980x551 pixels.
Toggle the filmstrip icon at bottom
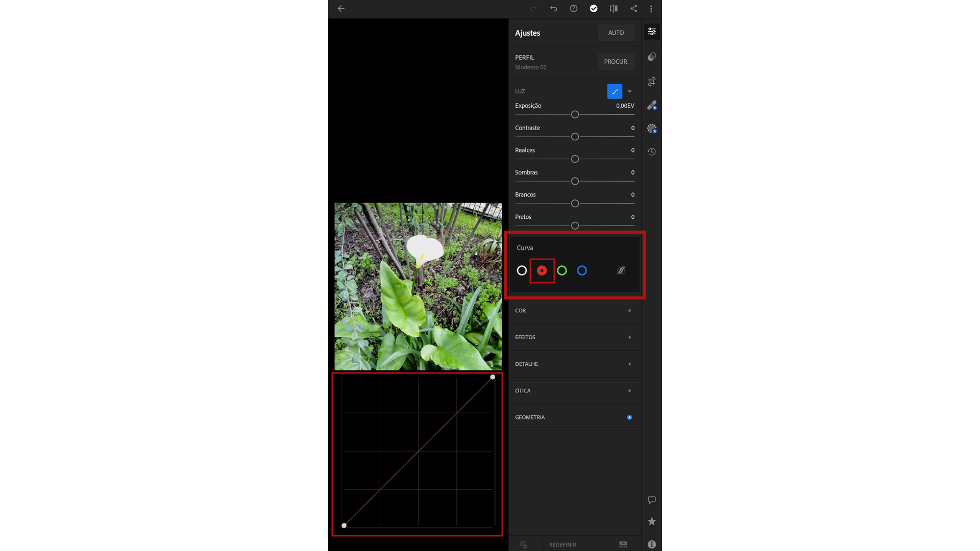click(623, 545)
